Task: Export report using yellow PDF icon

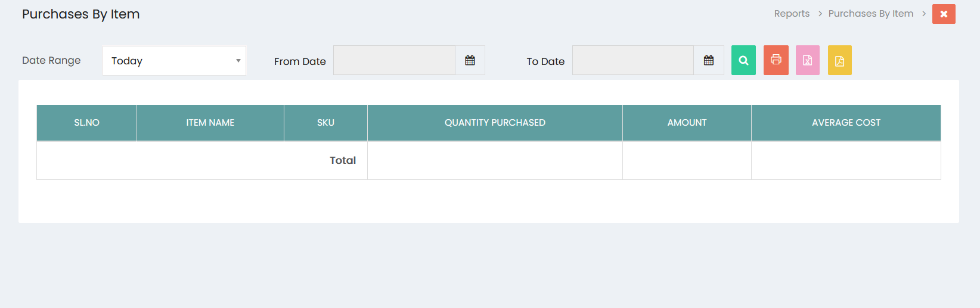Action: pos(839,60)
